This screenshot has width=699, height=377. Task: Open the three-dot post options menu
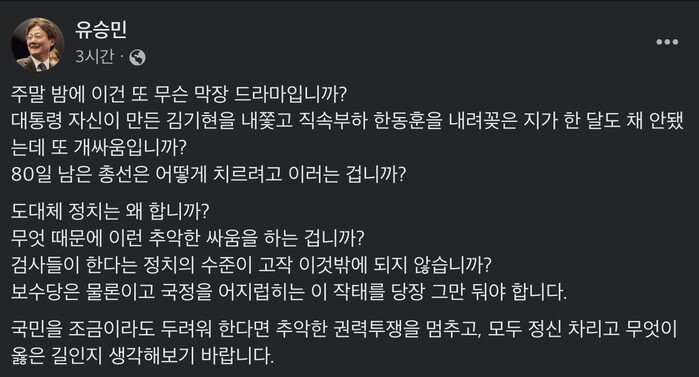667,42
